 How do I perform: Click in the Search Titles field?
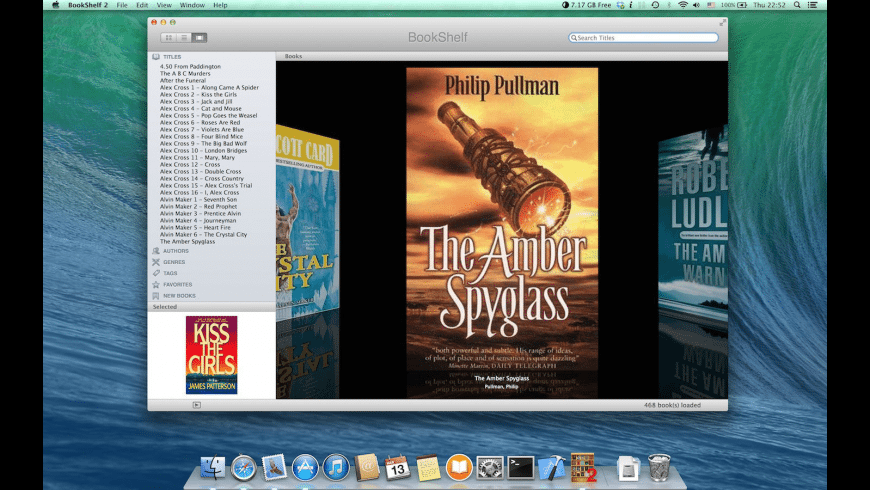tap(644, 38)
